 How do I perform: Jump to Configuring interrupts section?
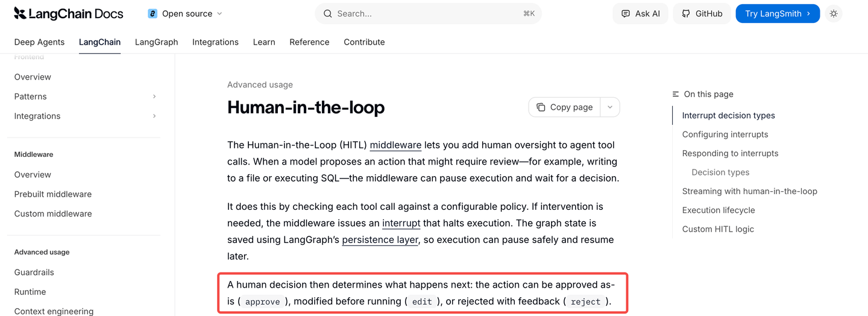(x=725, y=134)
